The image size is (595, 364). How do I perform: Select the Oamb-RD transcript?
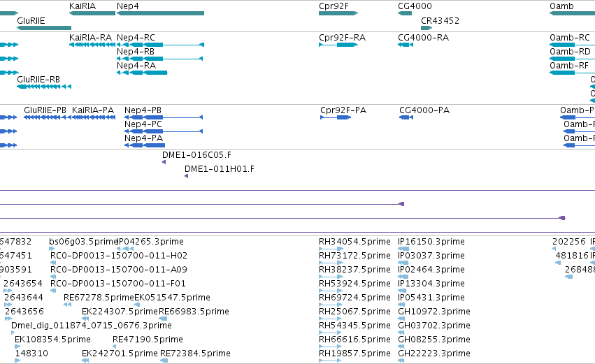[572, 59]
